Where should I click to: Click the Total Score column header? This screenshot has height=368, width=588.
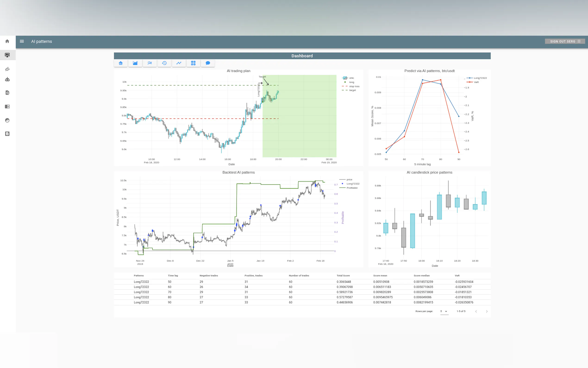click(343, 276)
